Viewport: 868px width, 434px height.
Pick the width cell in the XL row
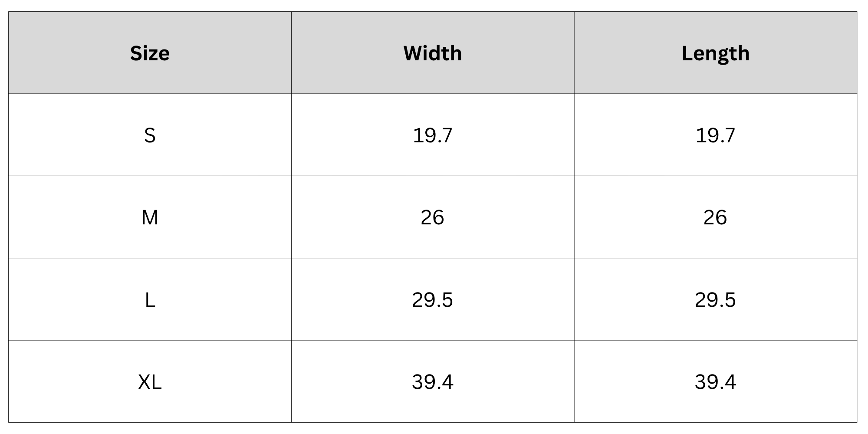click(433, 382)
